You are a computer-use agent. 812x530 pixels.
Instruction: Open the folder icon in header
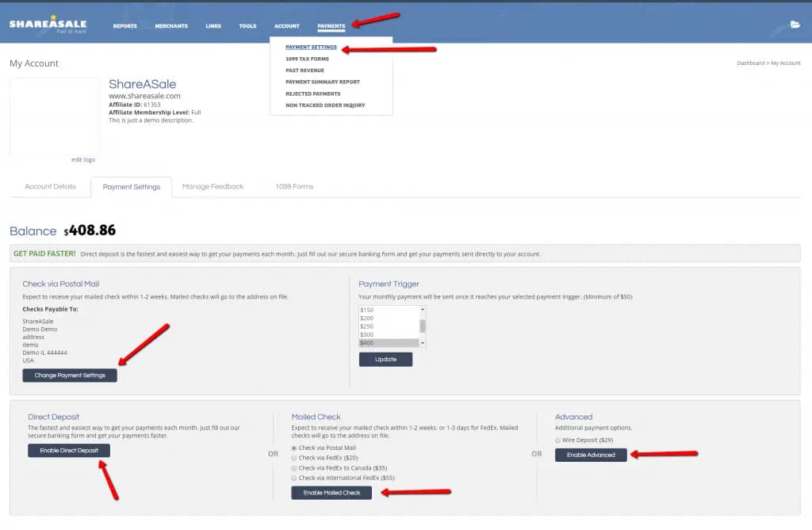pos(795,25)
